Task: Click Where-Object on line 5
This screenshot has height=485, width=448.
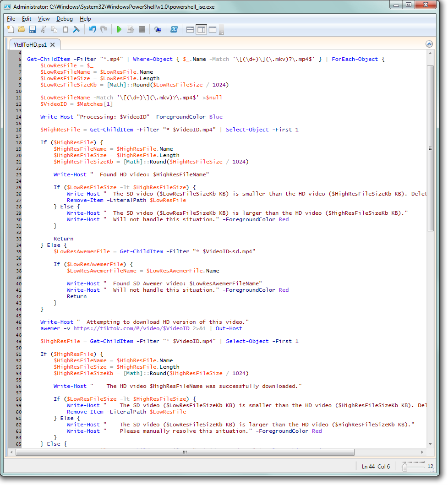Action: [153, 59]
